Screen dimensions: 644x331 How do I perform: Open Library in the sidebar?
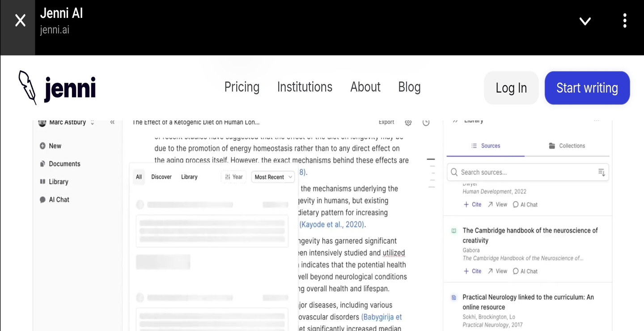pos(54,182)
